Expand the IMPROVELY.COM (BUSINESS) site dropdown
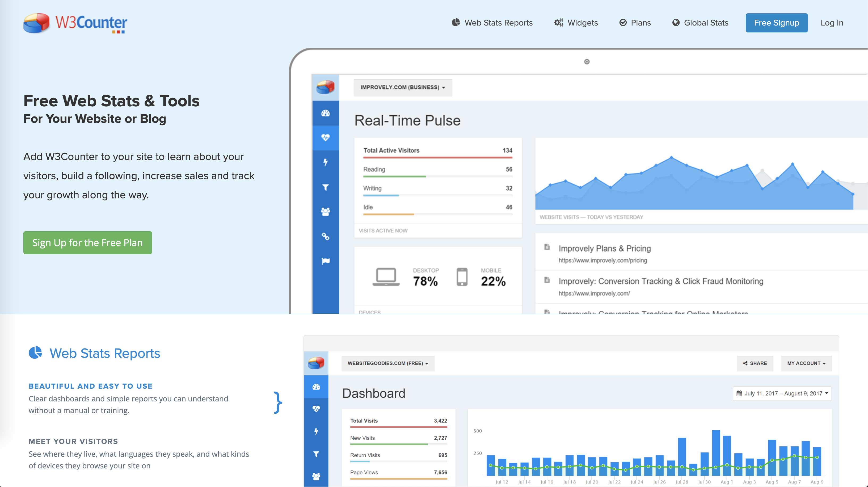Viewport: 868px width, 487px height. [x=403, y=87]
